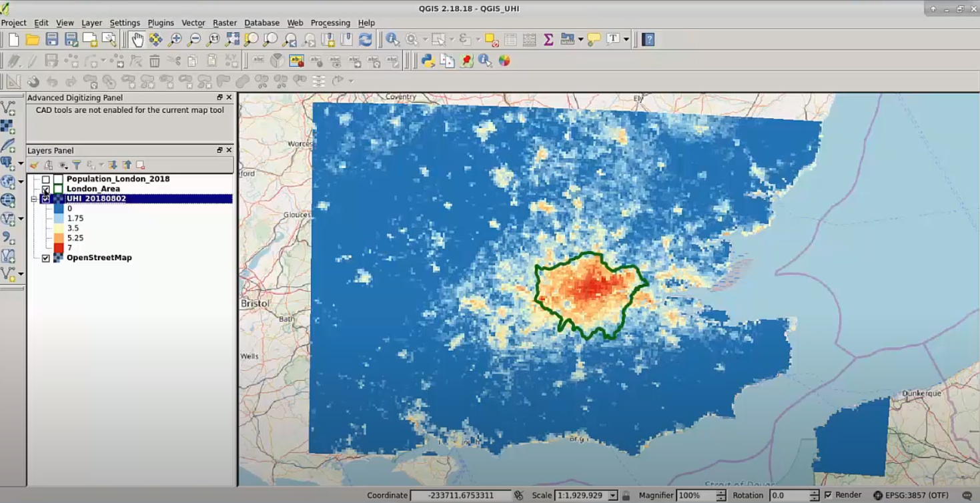This screenshot has width=980, height=503.
Task: Select the London_Area layer name
Action: click(x=93, y=189)
